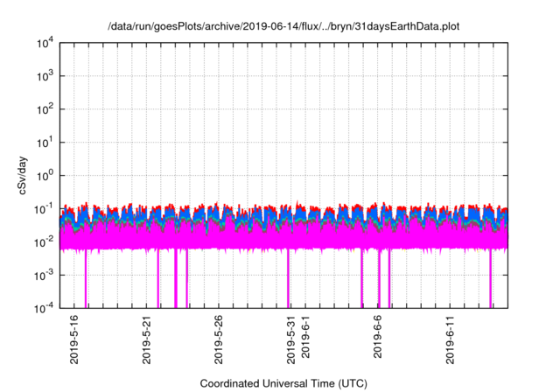560x392 pixels.
Task: Click the 2019-5-26 date tick label
Action: click(x=219, y=339)
